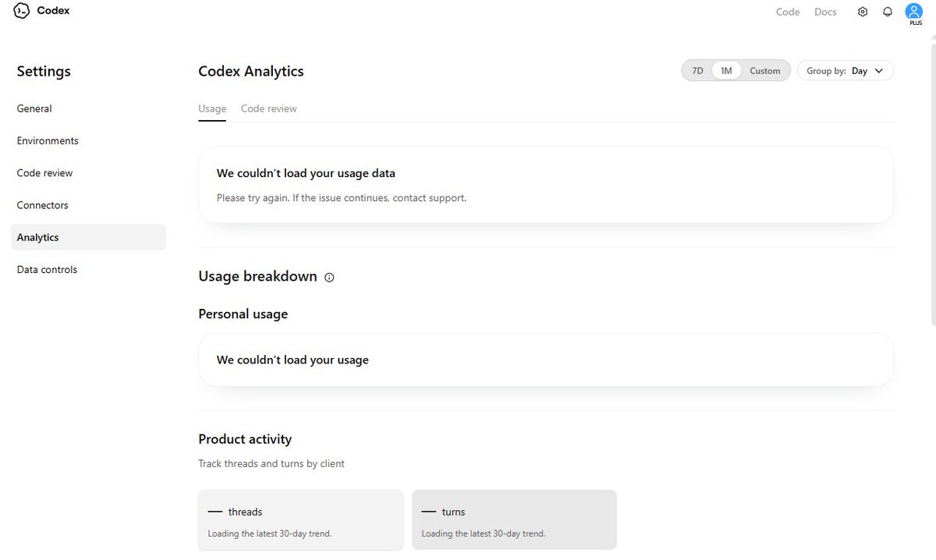The width and height of the screenshot is (936, 560).
Task: Open Code review in the sidebar
Action: click(88, 173)
